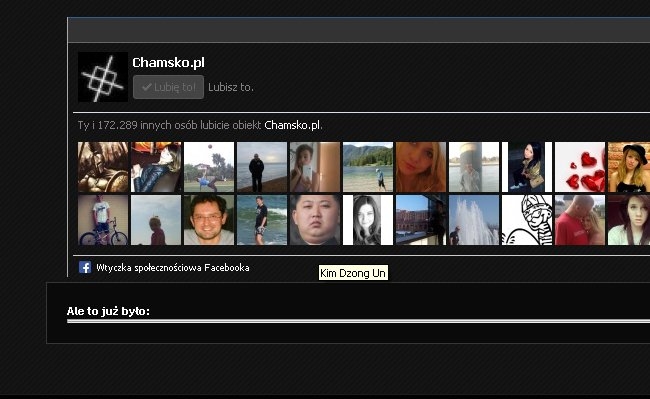
Task: Open the cartoon meme face profile picture
Action: click(x=527, y=220)
